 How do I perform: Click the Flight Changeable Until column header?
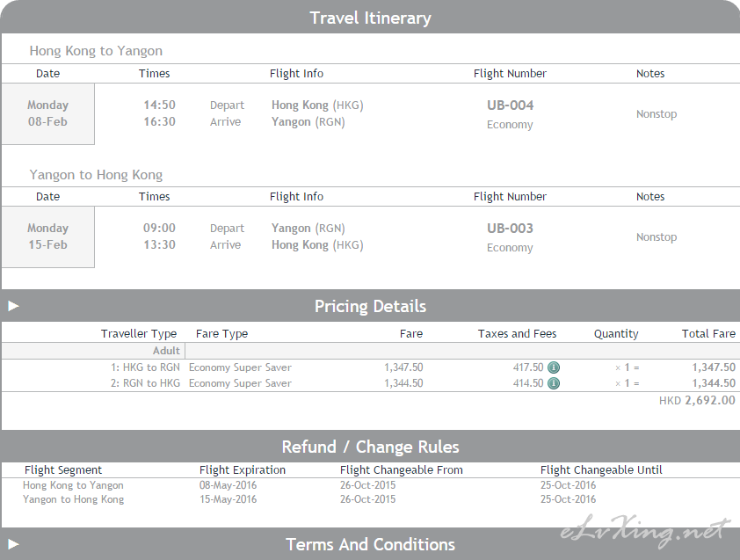601,469
